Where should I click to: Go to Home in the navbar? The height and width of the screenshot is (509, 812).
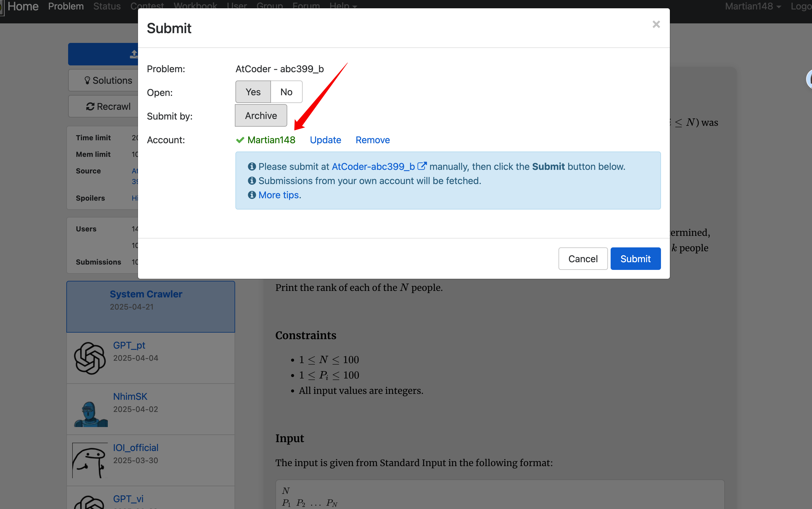[x=23, y=6]
